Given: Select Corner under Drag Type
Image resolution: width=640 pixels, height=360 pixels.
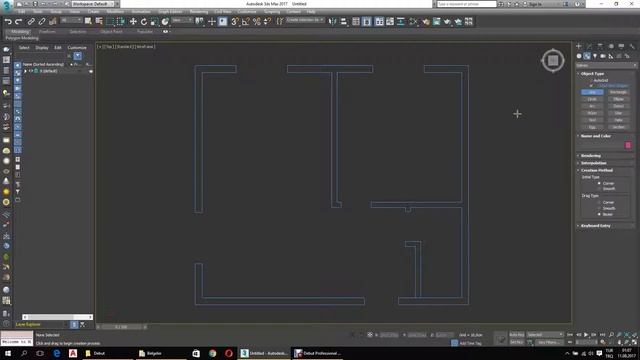Looking at the screenshot, I should point(599,202).
